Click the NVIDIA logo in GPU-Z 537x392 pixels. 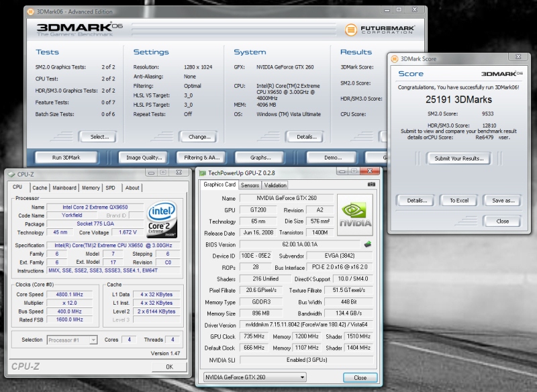click(355, 215)
